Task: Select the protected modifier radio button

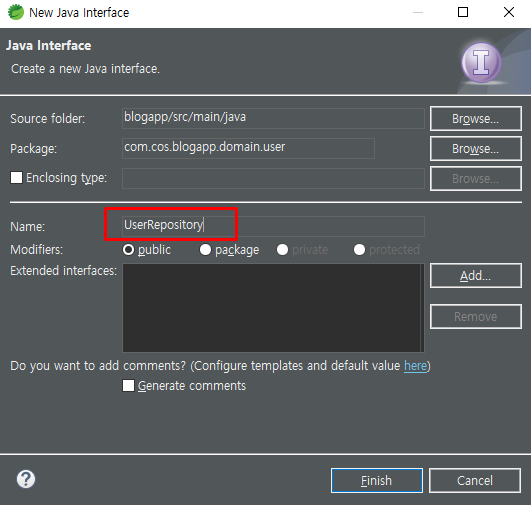Action: pyautogui.click(x=359, y=250)
